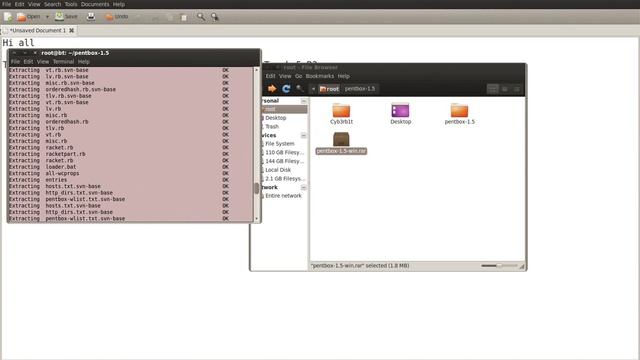Collapse the Devices sidebar section
This screenshot has height=360, width=640.
tap(304, 136)
